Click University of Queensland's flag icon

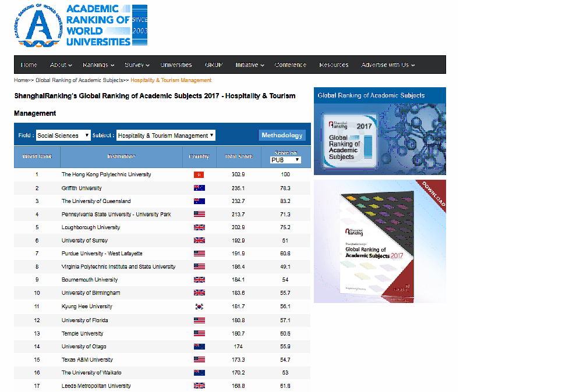199,201
